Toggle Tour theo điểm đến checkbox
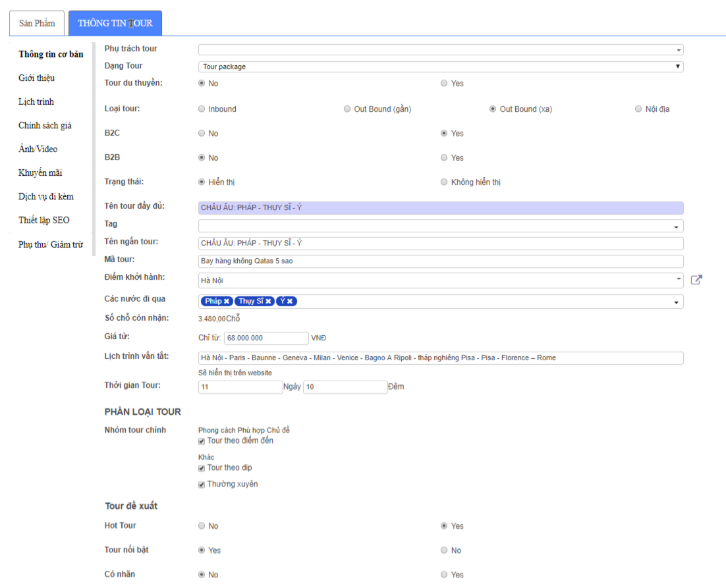Screen dimensions: 726x588 [x=202, y=441]
